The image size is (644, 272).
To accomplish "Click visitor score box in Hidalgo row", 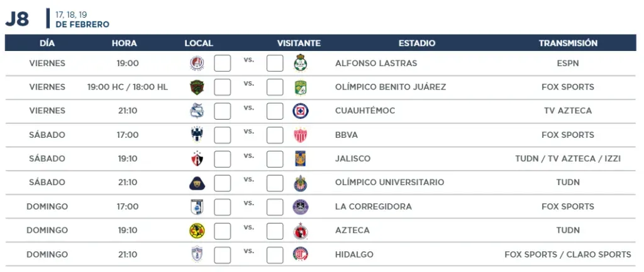I will [x=275, y=254].
